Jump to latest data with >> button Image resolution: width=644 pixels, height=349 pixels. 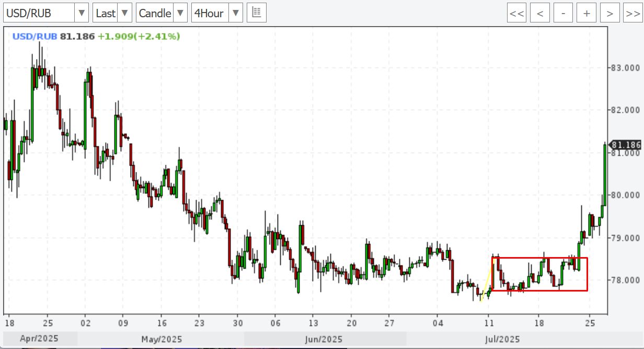tap(633, 13)
